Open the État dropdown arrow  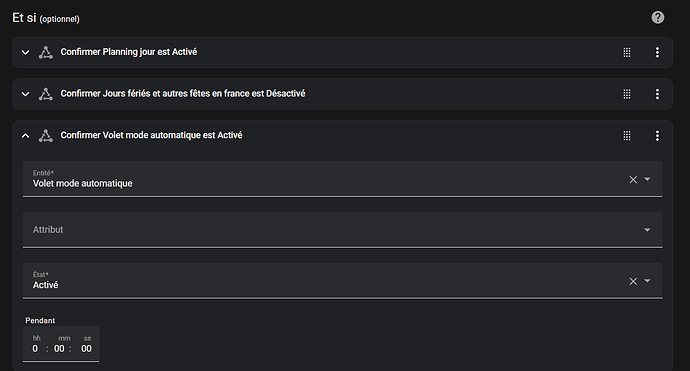click(647, 281)
